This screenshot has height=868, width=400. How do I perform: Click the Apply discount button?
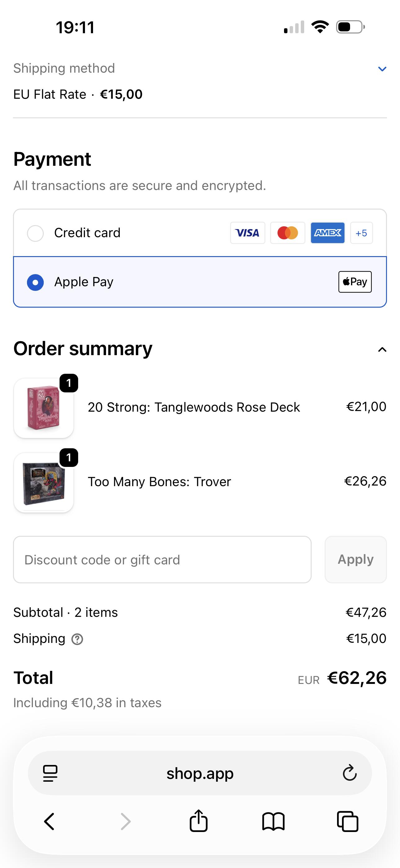356,559
